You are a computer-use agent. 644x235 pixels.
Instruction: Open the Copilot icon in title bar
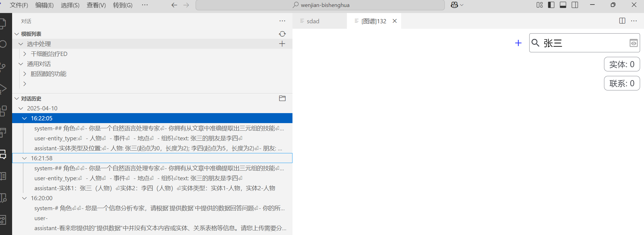[454, 5]
